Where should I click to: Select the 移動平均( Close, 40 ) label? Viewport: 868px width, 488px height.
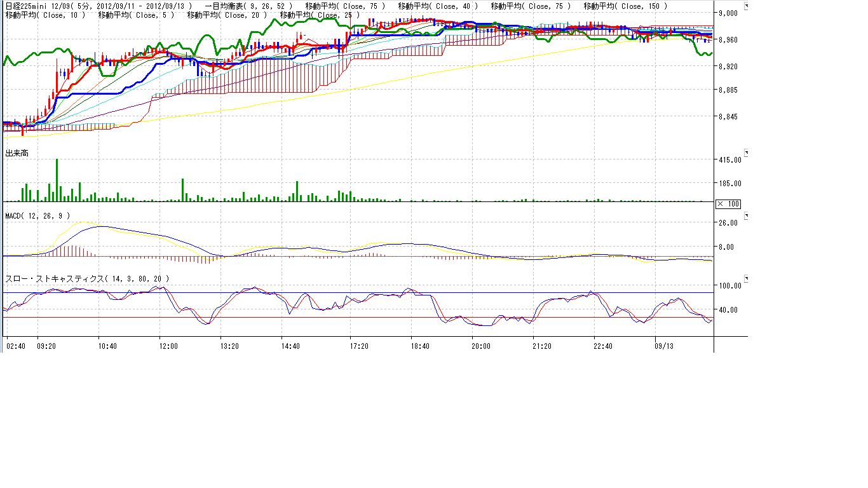tap(438, 6)
